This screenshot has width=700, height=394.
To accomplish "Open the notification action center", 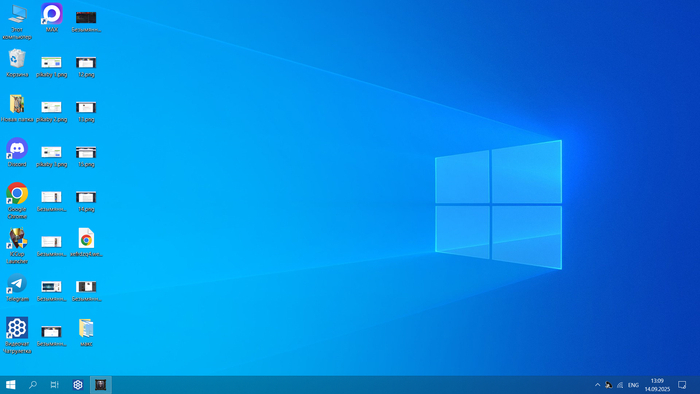I will point(682,385).
